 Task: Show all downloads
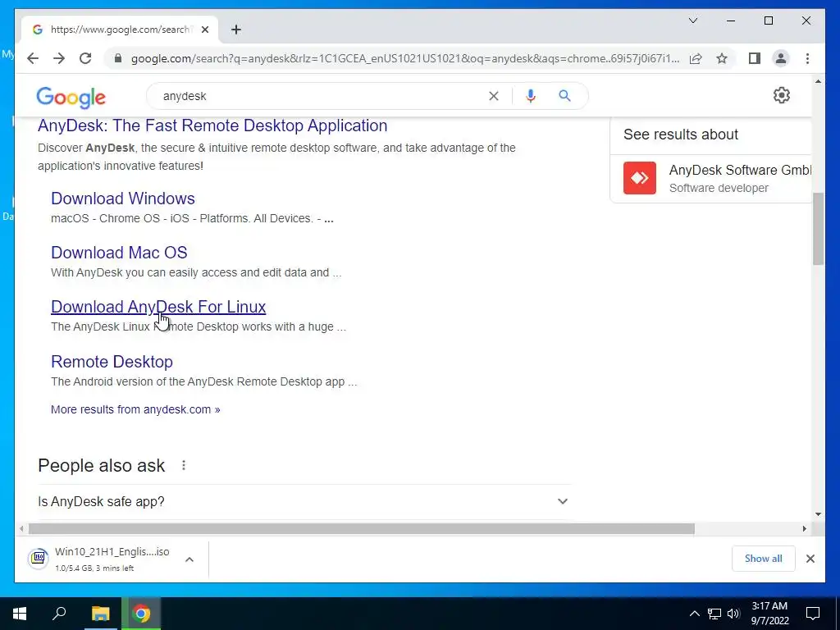[763, 558]
